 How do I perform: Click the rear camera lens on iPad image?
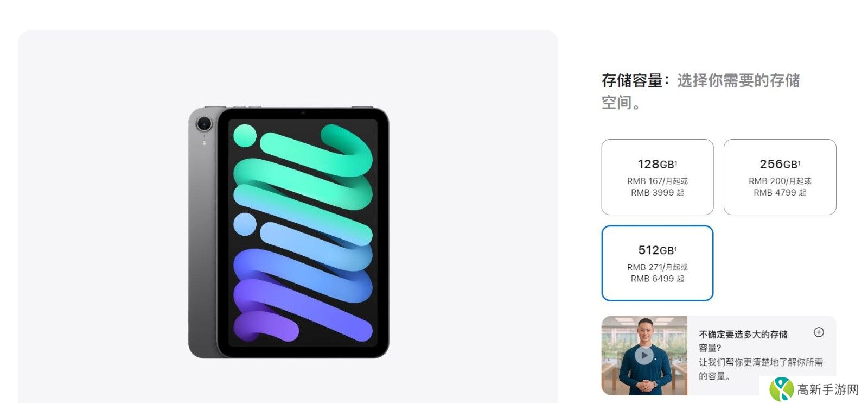tap(204, 124)
